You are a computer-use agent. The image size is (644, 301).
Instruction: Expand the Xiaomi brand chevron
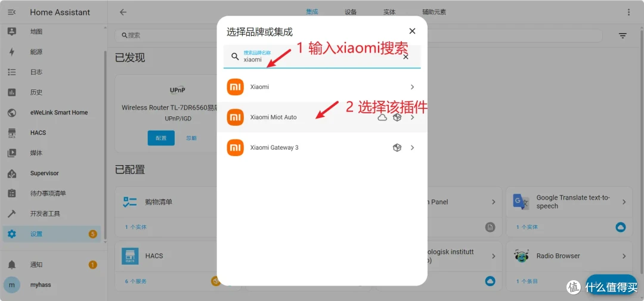(x=413, y=87)
